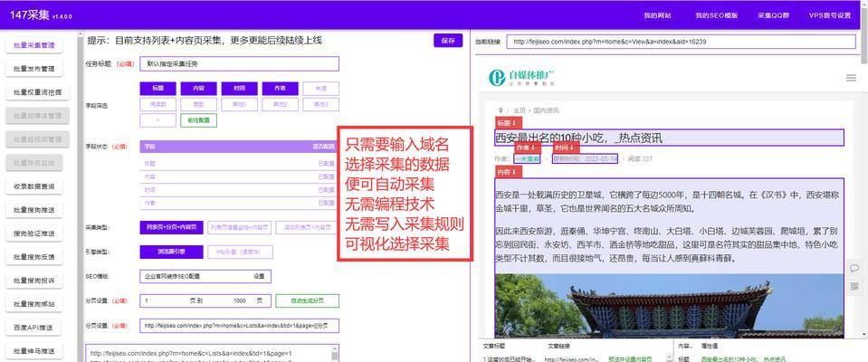This screenshot has width=868, height=362.
Task: Click the red 标题 tag above the article title
Action: [506, 123]
